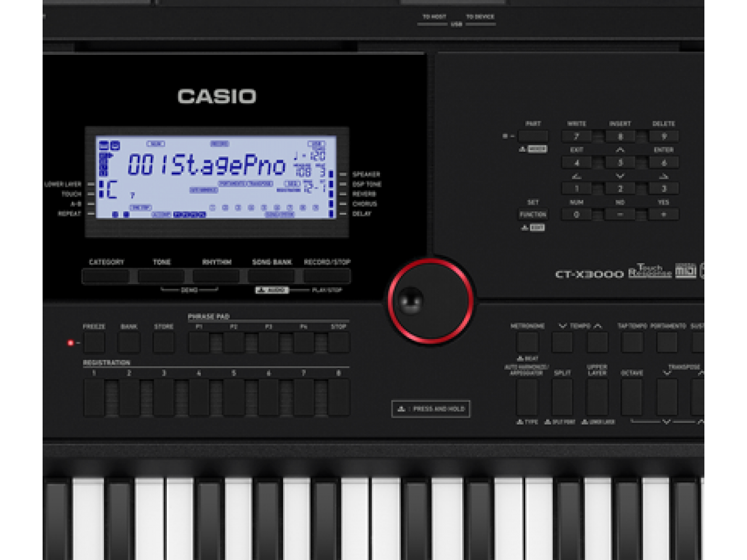Trigger phrase pad P1
This screenshot has width=747, height=560.
pyautogui.click(x=199, y=342)
